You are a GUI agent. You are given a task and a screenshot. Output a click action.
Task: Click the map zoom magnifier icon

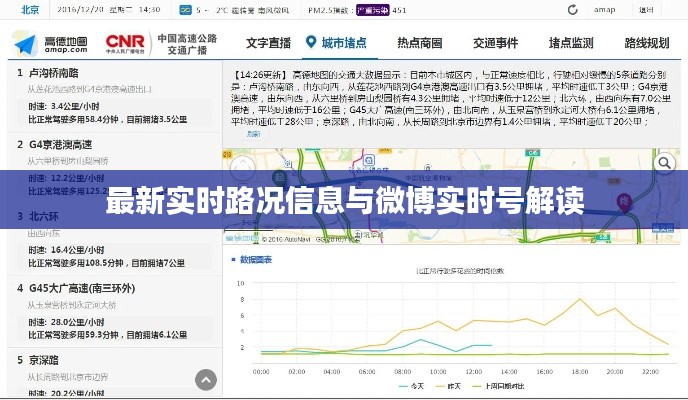click(x=663, y=163)
